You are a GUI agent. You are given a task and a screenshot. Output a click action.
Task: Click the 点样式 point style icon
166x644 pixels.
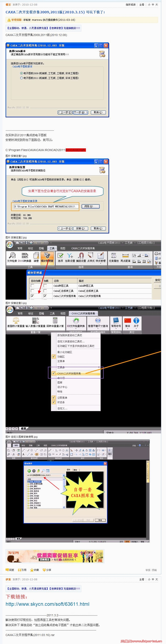pos(91,255)
